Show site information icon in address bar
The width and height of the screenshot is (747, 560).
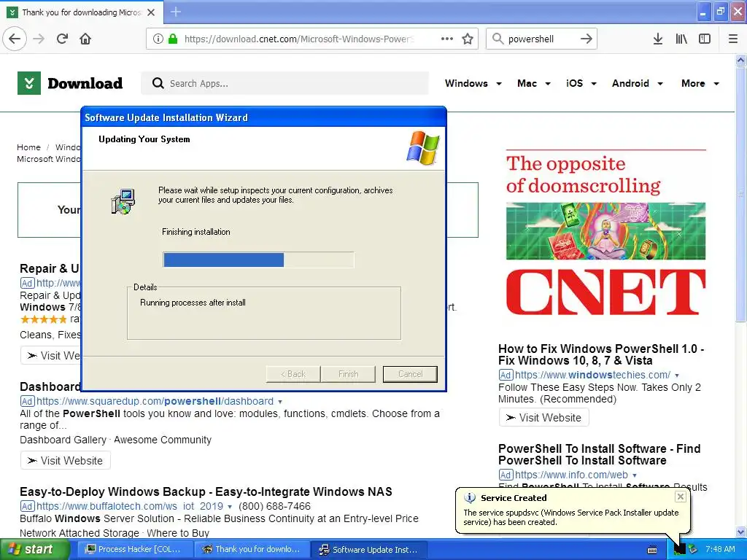click(158, 39)
